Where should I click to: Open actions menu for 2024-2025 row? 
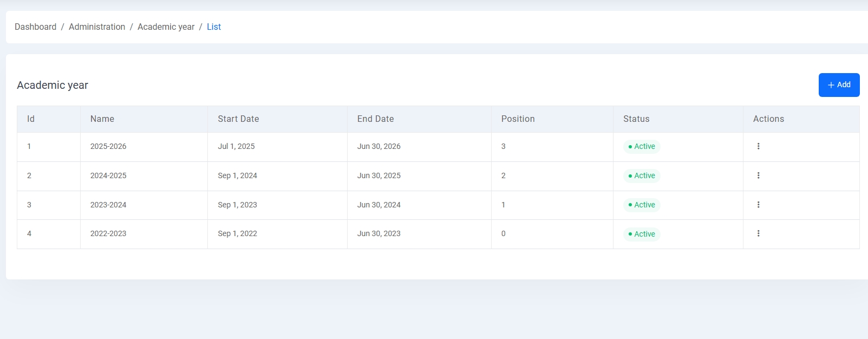point(758,175)
